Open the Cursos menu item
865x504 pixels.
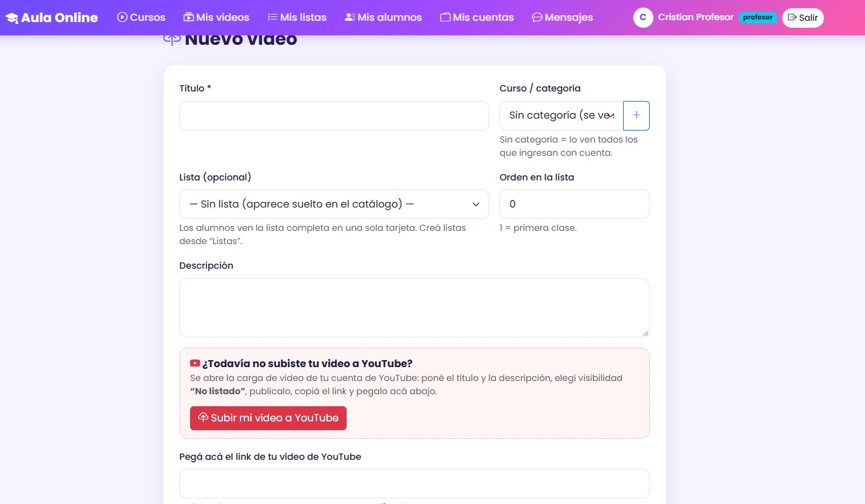pos(141,18)
